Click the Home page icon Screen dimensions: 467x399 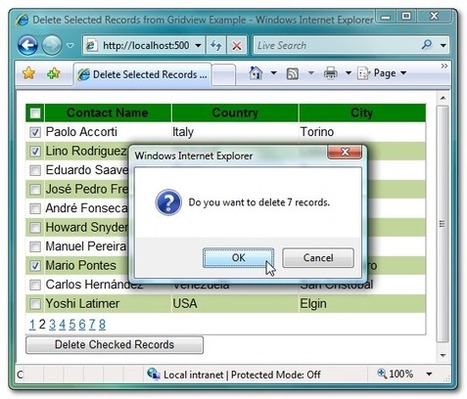pos(256,73)
